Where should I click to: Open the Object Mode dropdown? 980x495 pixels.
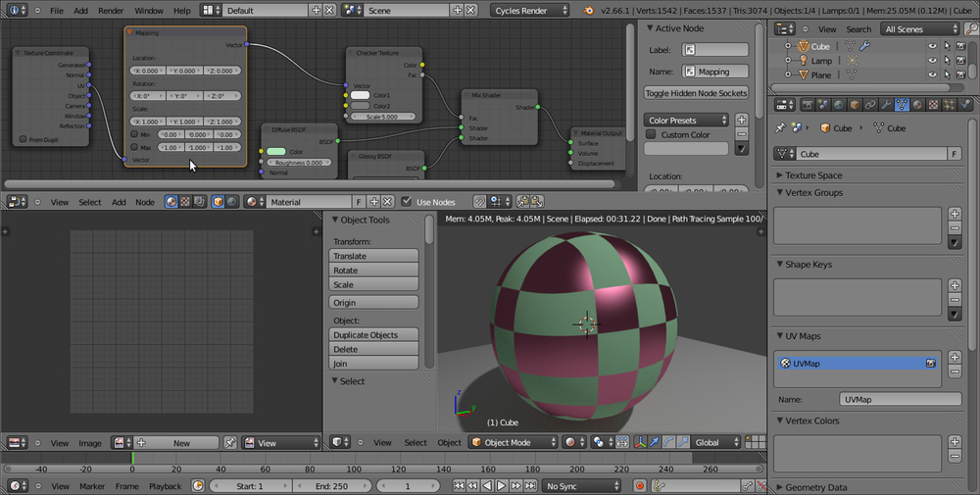[x=514, y=443]
